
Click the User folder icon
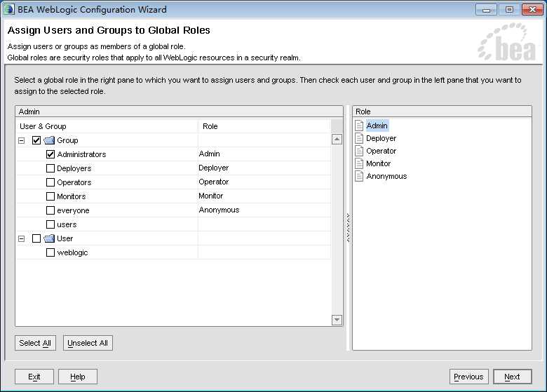click(x=49, y=238)
